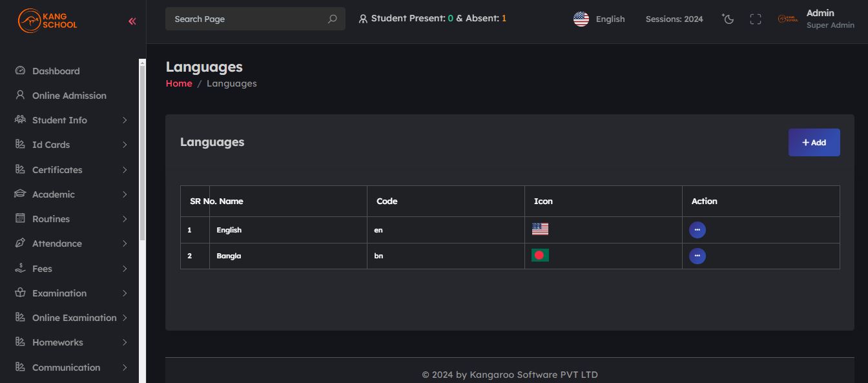Open the English language dropdown
The height and width of the screenshot is (383, 868).
pos(599,19)
